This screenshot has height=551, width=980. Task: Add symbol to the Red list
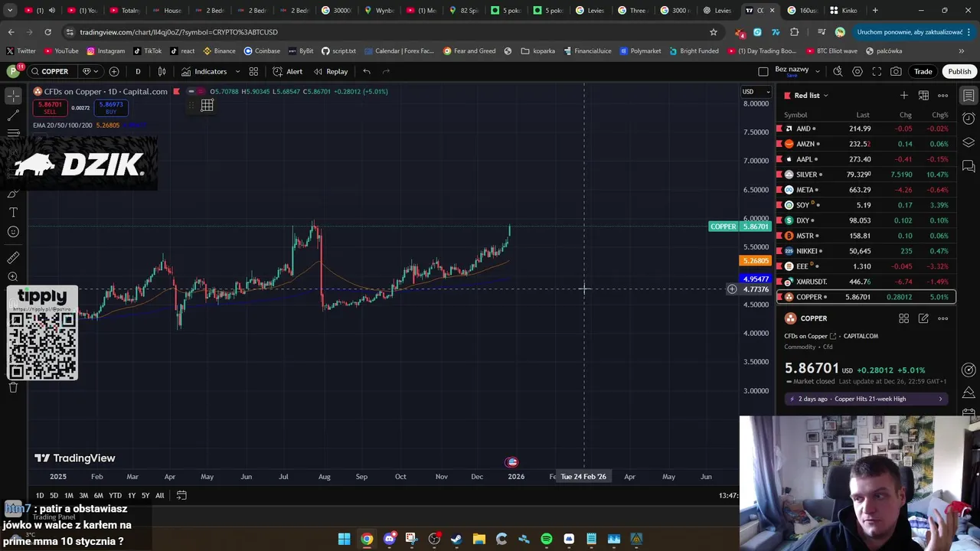[x=904, y=95]
